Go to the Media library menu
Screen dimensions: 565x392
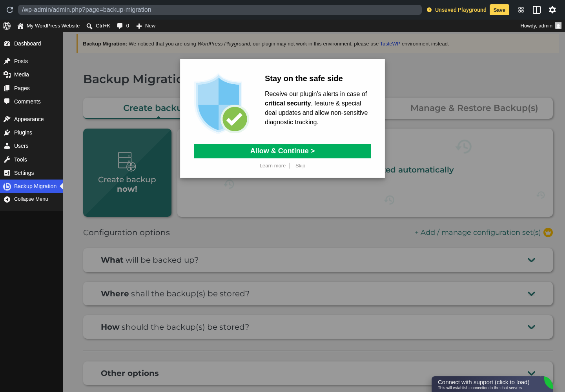point(31,74)
